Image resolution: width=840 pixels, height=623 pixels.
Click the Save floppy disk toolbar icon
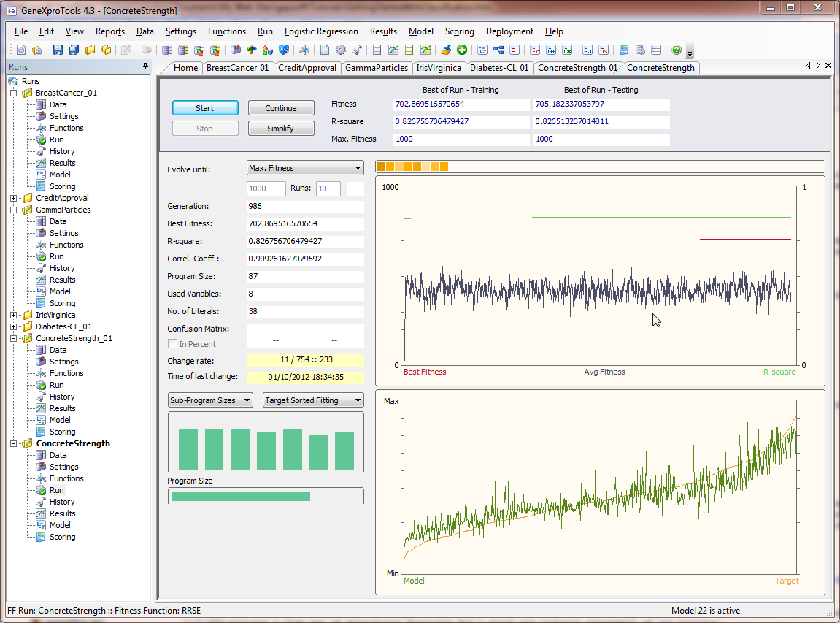pos(58,50)
